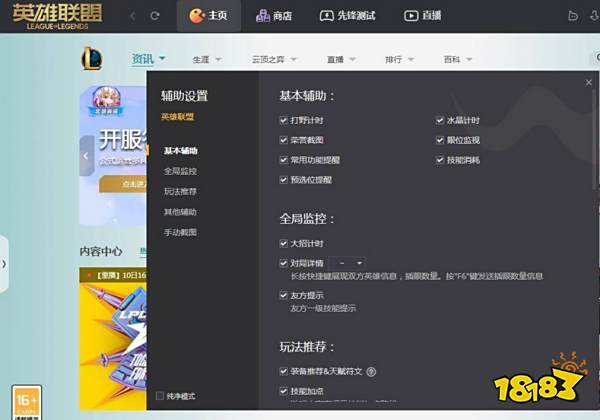The height and width of the screenshot is (420, 600).
Task: Toggle the 装备推荐&天赋符文 checkbox
Action: [284, 371]
